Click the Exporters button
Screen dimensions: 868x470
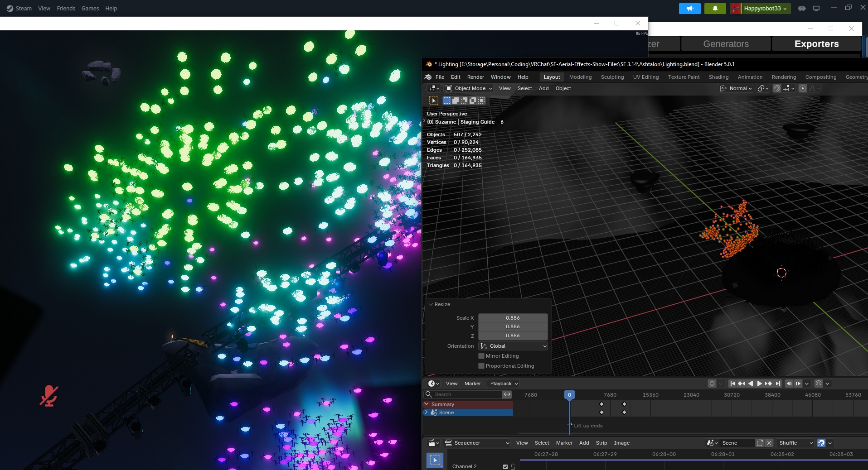[816, 44]
